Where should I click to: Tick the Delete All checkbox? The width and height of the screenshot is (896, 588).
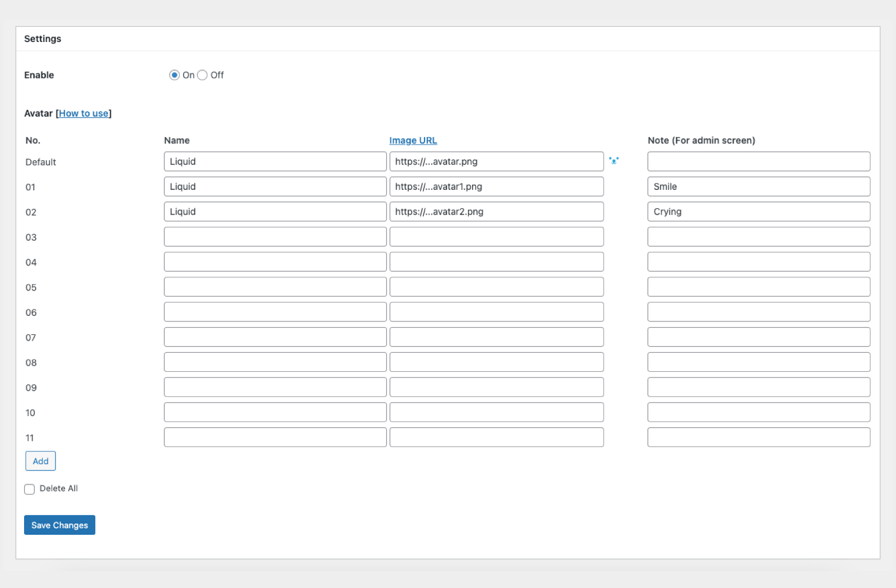coord(30,489)
